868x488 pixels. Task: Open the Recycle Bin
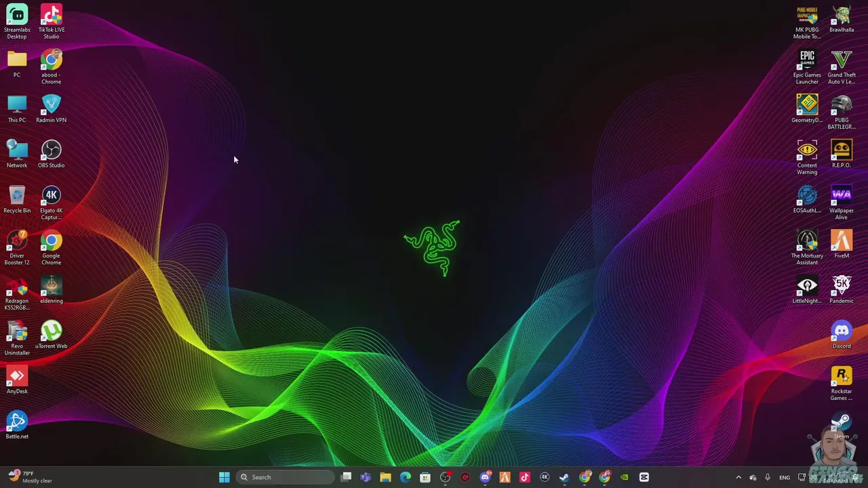(x=17, y=200)
